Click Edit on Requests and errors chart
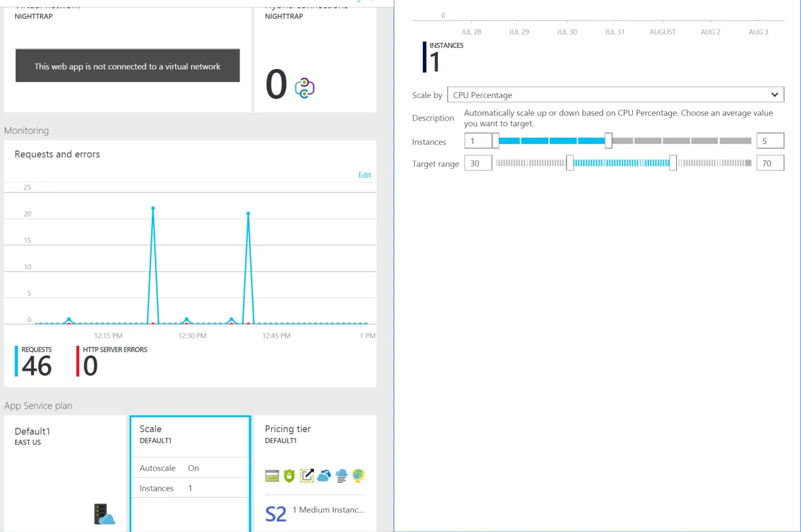 pyautogui.click(x=365, y=175)
